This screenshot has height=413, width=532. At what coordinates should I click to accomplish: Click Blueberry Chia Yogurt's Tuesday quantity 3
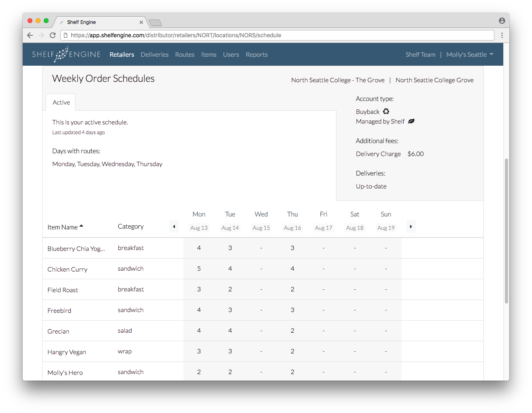point(230,248)
